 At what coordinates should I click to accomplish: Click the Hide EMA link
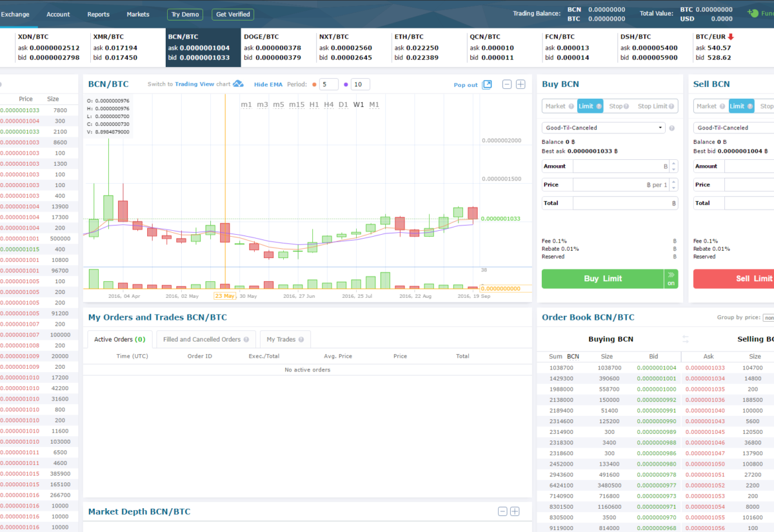click(x=268, y=84)
